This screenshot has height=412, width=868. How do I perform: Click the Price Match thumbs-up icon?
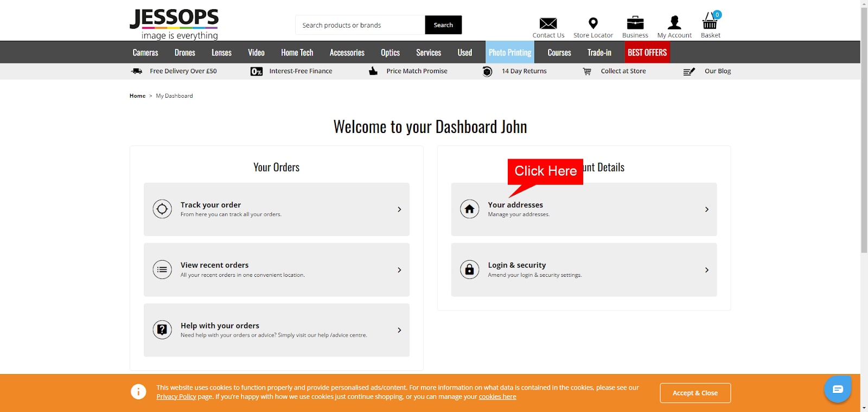click(373, 71)
